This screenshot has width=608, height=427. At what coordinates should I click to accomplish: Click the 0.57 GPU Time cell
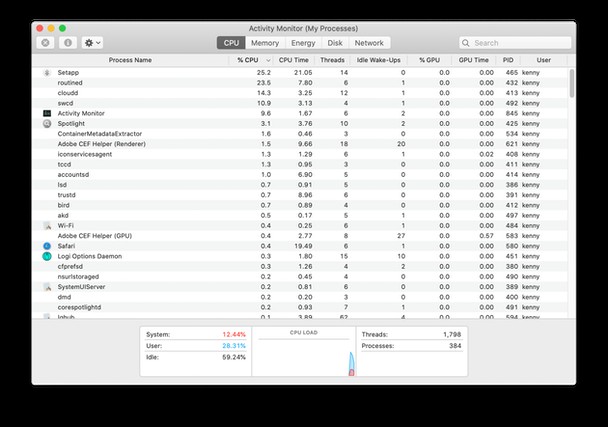486,236
